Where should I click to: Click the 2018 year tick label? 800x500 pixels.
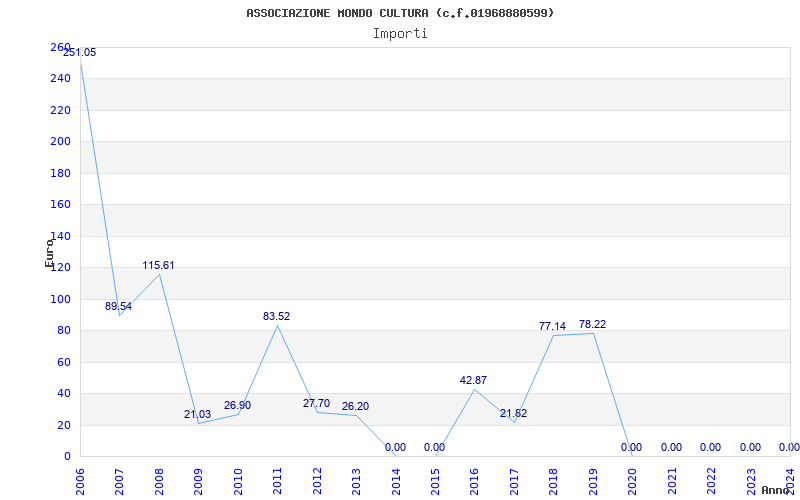[x=554, y=483]
